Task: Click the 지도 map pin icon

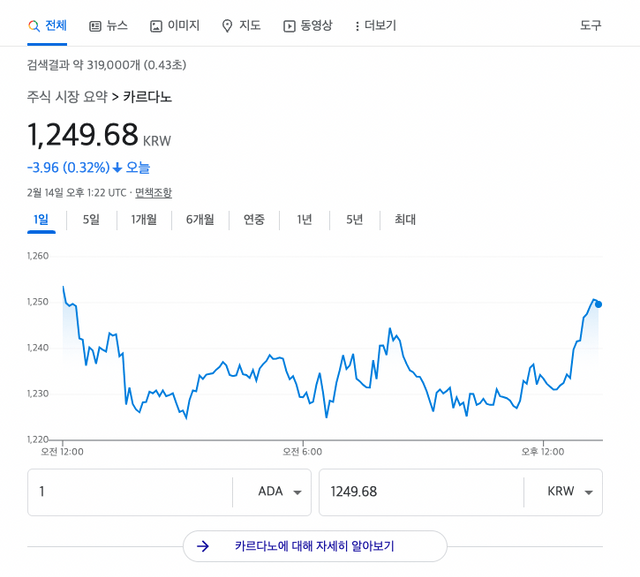Action: click(227, 26)
